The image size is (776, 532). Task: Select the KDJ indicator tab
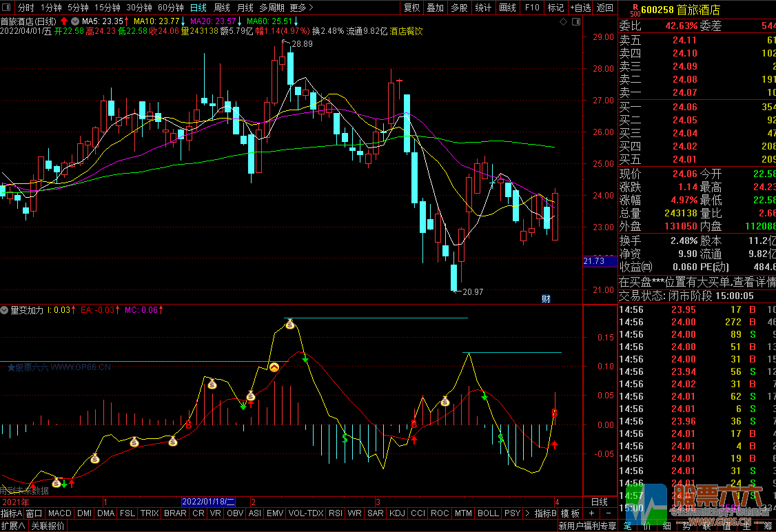(397, 513)
